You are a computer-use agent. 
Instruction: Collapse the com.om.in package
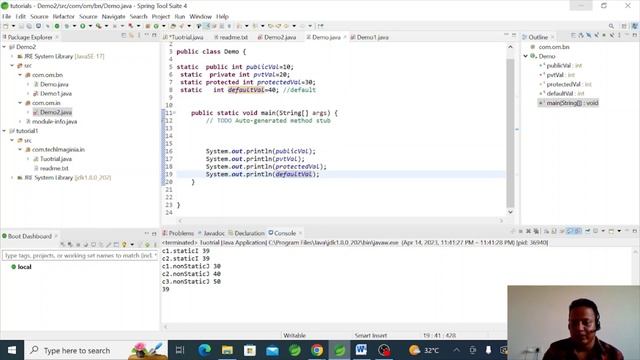click(x=20, y=103)
